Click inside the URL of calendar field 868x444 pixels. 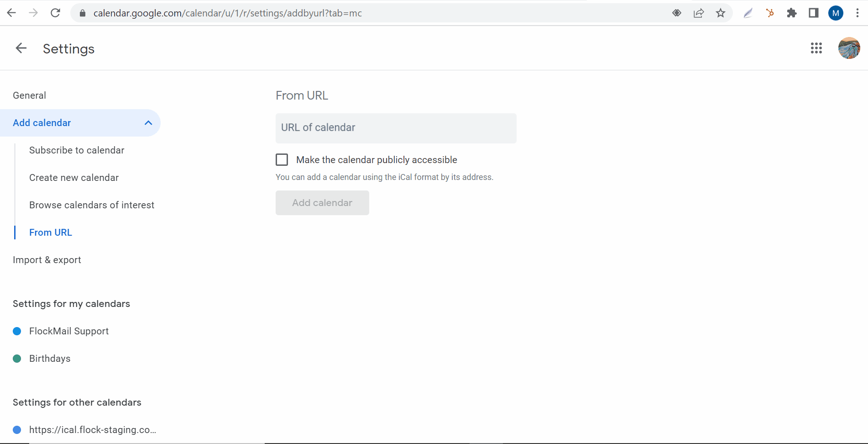(395, 128)
